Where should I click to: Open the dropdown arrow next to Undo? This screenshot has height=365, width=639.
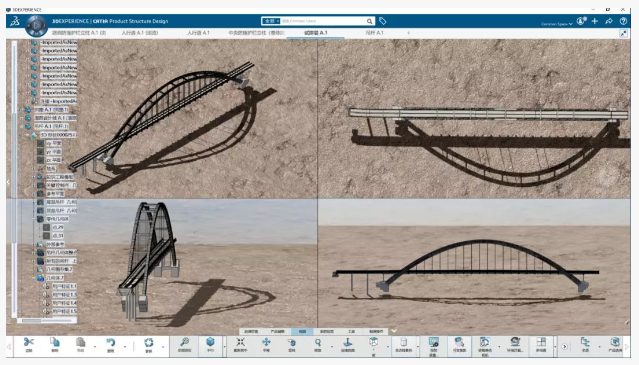[125, 347]
